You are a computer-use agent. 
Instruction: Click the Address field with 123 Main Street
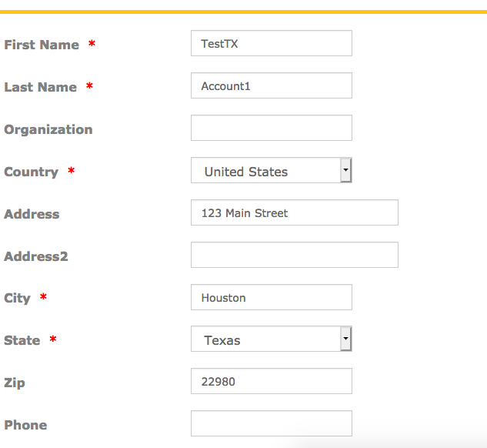(x=295, y=212)
